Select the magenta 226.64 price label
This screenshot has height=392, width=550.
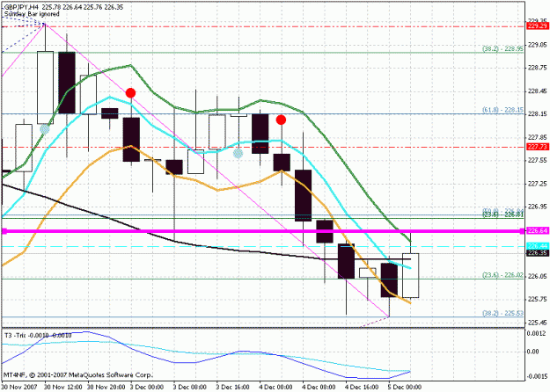(x=537, y=231)
